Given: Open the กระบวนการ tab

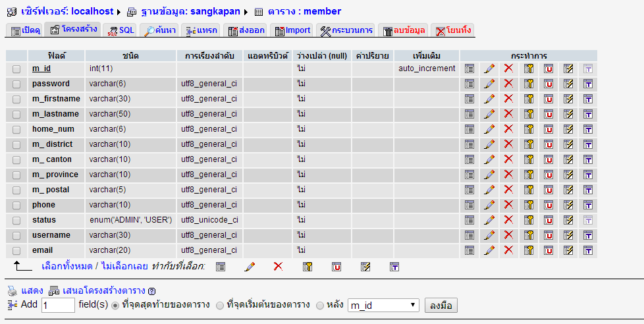Looking at the screenshot, I should [x=346, y=30].
